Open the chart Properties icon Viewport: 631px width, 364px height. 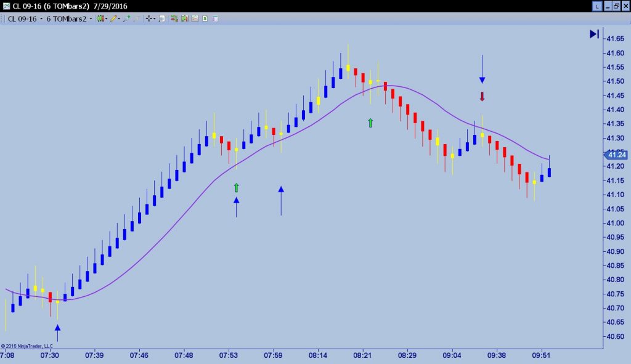click(215, 18)
